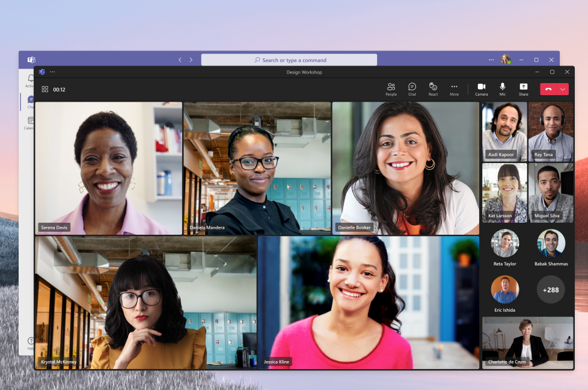The width and height of the screenshot is (588, 390).
Task: Select Krystal McKinney video tile
Action: (x=146, y=303)
